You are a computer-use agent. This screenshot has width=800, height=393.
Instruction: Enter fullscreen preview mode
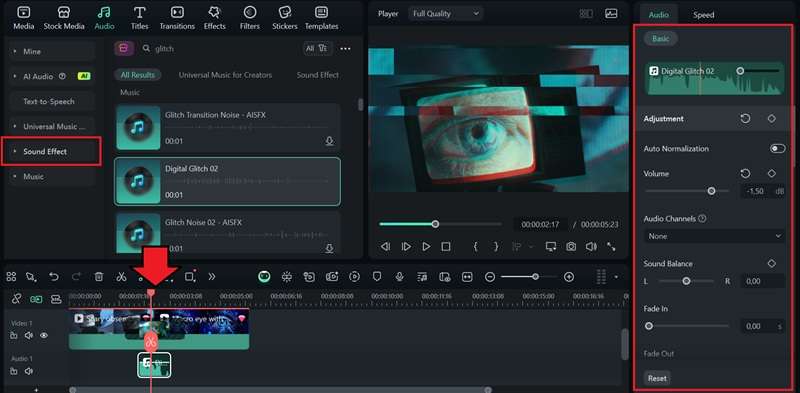coord(611,247)
